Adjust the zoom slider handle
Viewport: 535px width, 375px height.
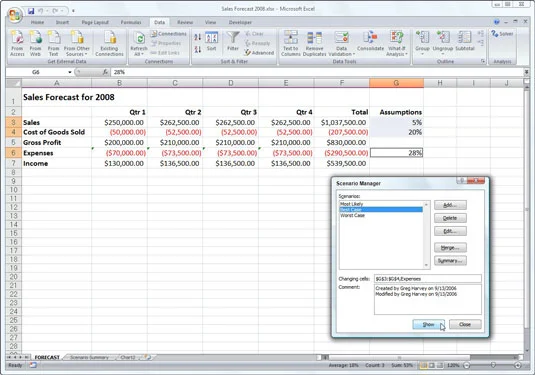click(x=493, y=365)
